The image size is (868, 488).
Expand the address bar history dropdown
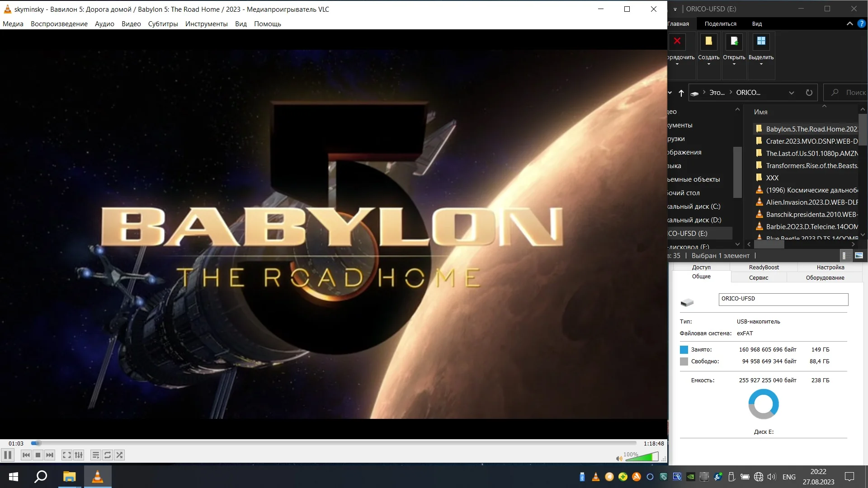pos(791,93)
